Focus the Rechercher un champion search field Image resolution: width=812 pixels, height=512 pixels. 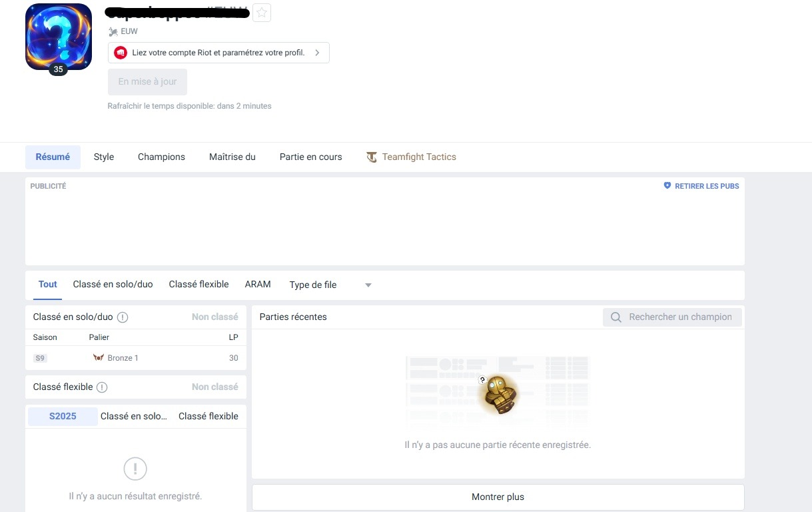673,317
